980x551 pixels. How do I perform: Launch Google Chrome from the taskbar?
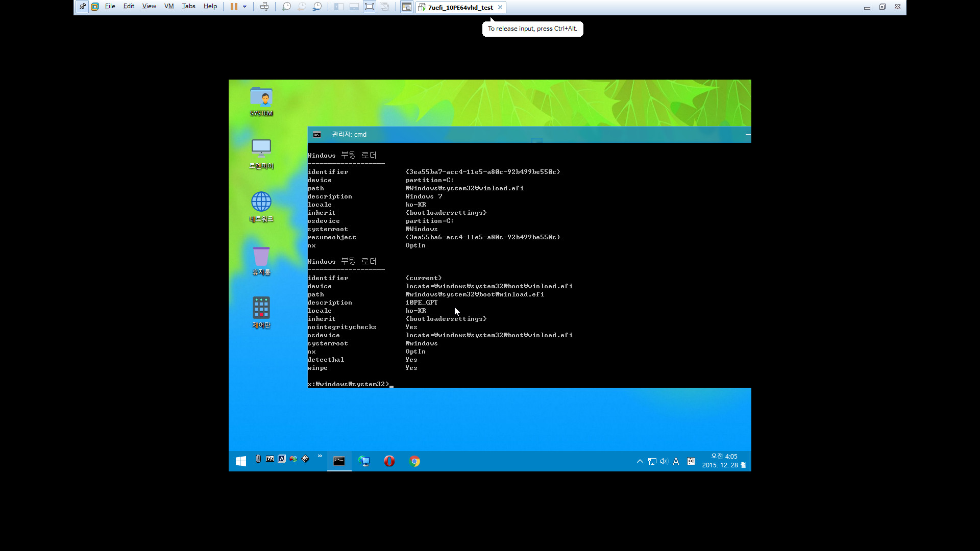point(415,461)
